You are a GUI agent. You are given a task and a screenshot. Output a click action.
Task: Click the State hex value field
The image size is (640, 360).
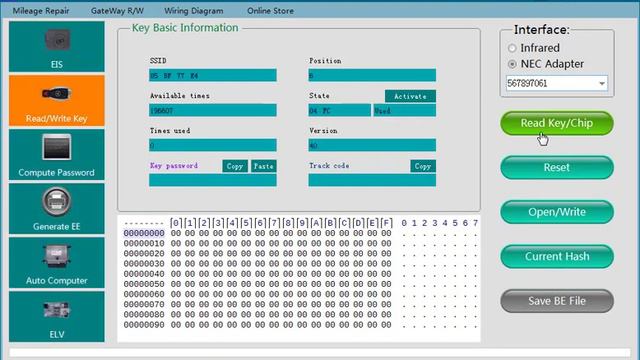(x=340, y=110)
